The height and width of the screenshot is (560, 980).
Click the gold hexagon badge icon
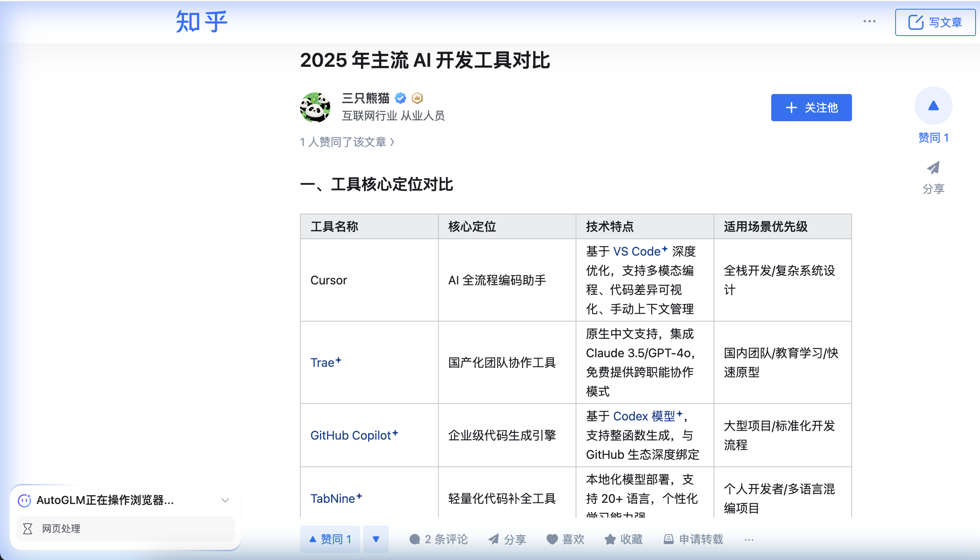417,98
